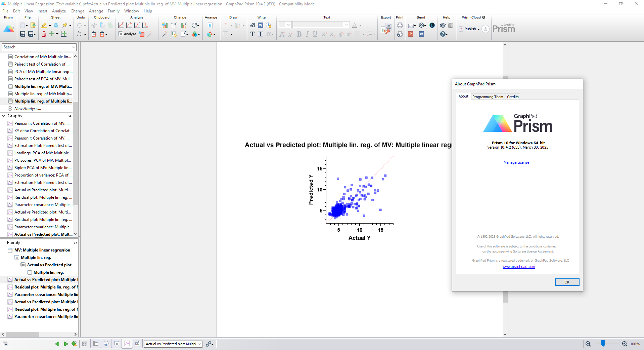Screen dimensions: 644x350
Task: Click the Save file icon
Action: (x=22, y=34)
